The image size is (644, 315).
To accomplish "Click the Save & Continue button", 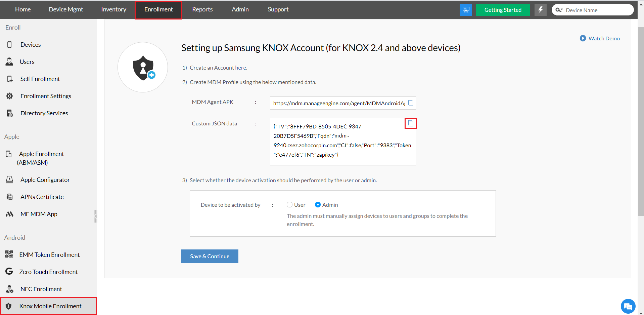I will coord(210,256).
